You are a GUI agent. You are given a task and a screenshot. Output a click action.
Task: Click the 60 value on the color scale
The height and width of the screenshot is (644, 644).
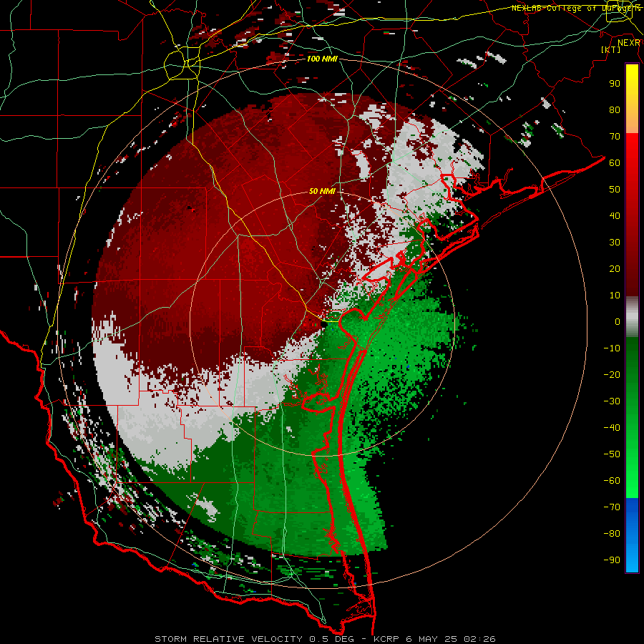(615, 162)
